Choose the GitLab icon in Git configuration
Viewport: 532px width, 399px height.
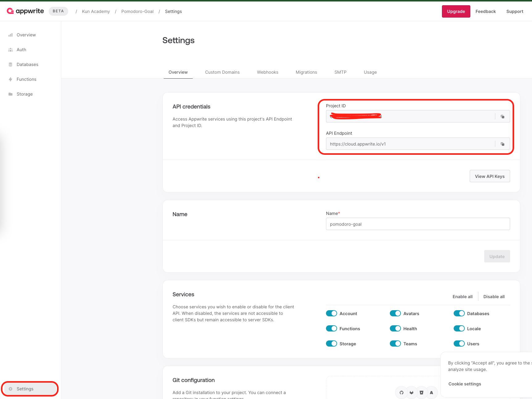[411, 393]
